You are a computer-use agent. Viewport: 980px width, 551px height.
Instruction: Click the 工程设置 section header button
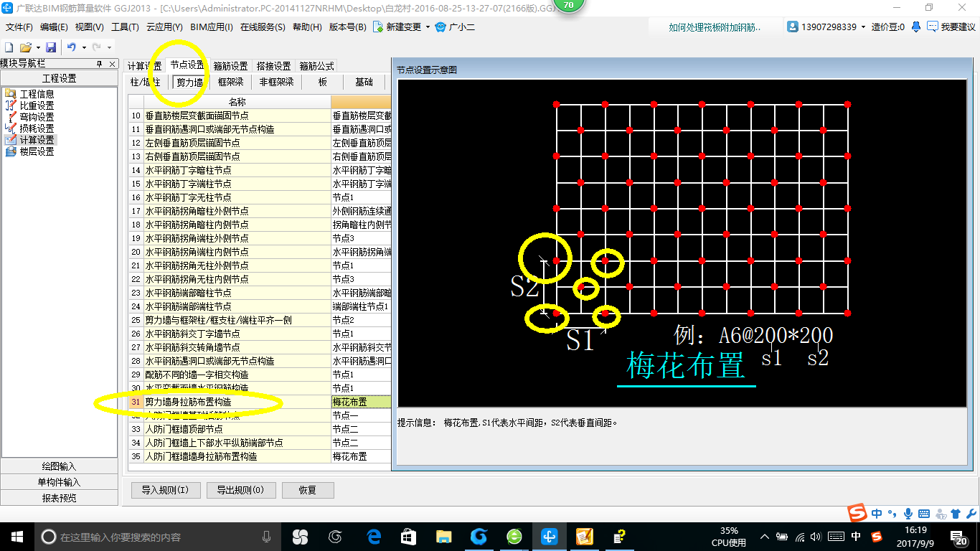click(x=59, y=79)
